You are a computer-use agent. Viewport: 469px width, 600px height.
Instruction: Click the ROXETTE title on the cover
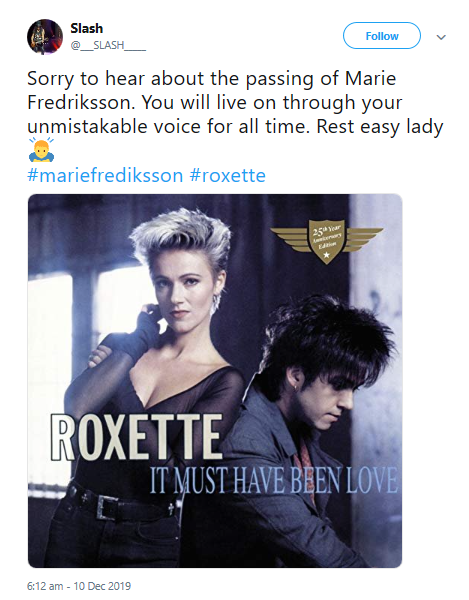click(x=136, y=437)
